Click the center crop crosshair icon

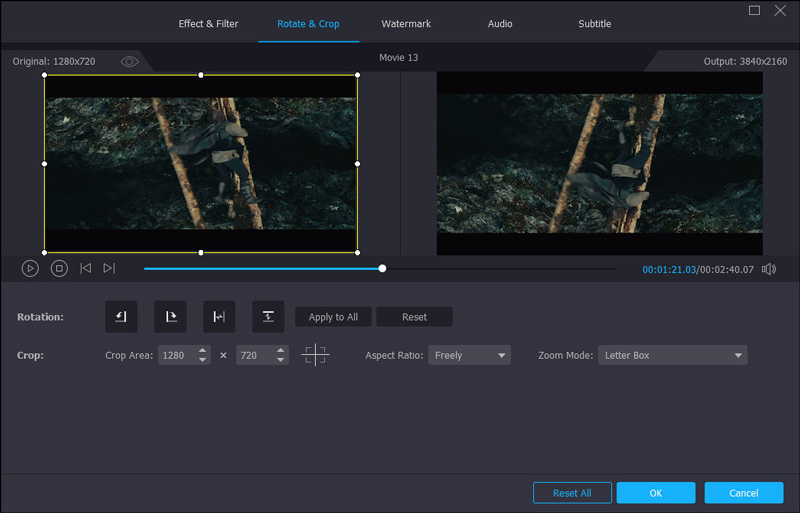pyautogui.click(x=315, y=355)
